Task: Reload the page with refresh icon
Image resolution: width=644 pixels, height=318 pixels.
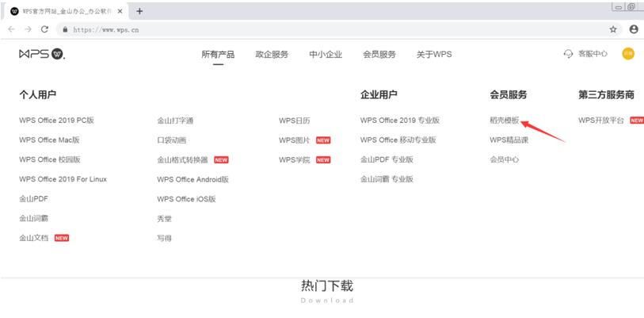Action: 45,29
